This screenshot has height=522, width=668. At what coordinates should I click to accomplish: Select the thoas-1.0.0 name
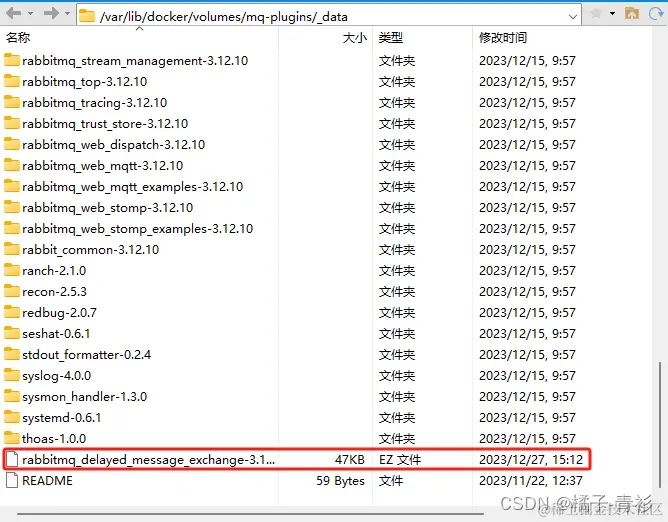[x=54, y=438]
